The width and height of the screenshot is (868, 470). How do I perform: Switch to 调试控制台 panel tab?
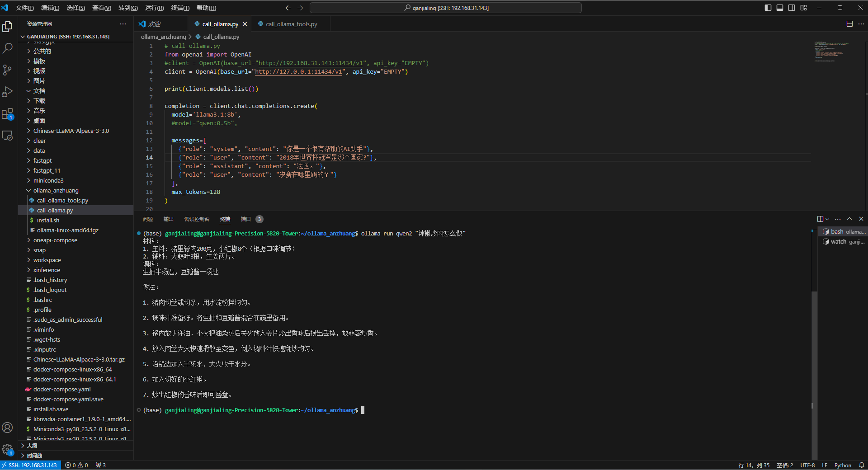point(197,219)
